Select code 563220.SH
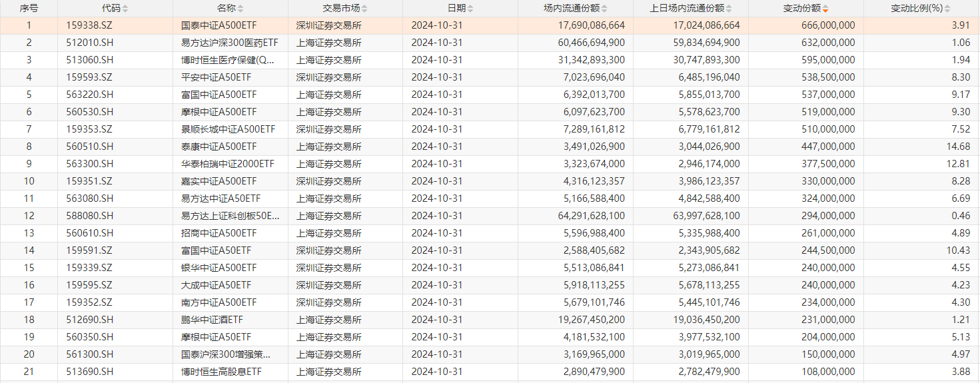 pos(89,95)
